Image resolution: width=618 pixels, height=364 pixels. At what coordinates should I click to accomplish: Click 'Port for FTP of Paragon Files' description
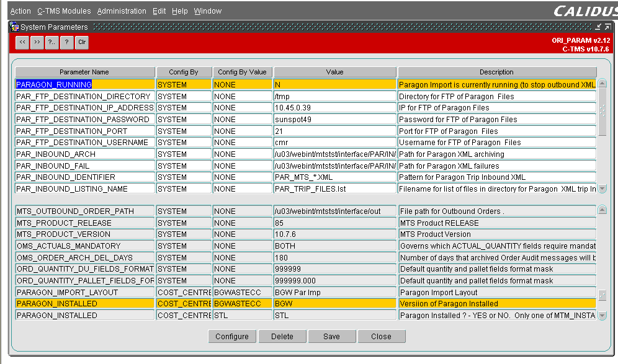(497, 131)
